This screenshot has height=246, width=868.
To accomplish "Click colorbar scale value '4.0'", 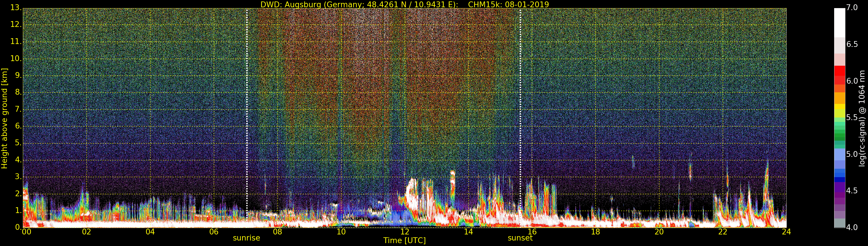I will click(852, 227).
